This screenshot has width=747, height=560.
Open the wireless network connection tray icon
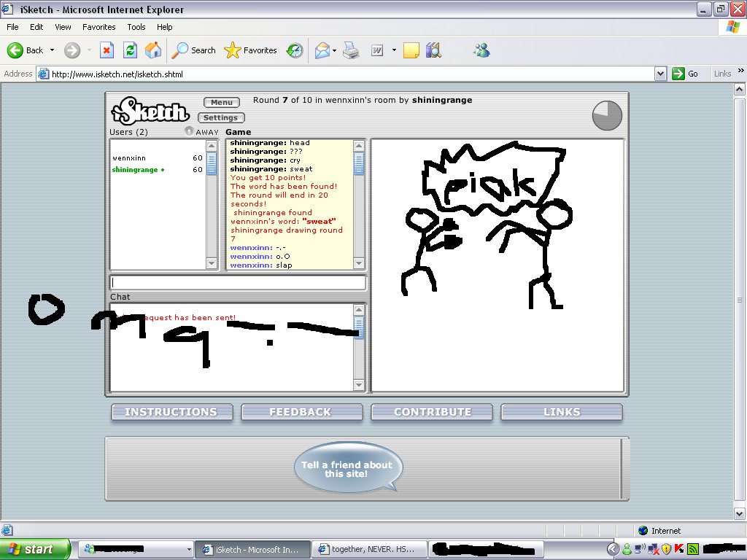pyautogui.click(x=640, y=549)
